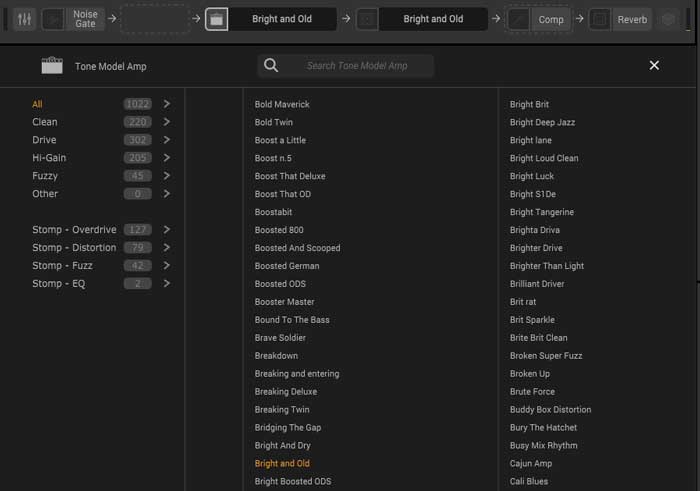
Task: Expand the Stomp - Distortion chevron
Action: point(167,247)
